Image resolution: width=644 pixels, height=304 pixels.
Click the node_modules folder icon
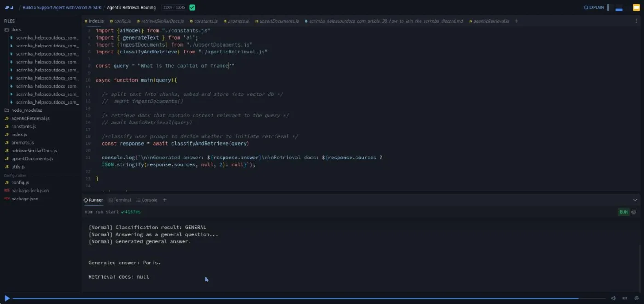pos(6,110)
